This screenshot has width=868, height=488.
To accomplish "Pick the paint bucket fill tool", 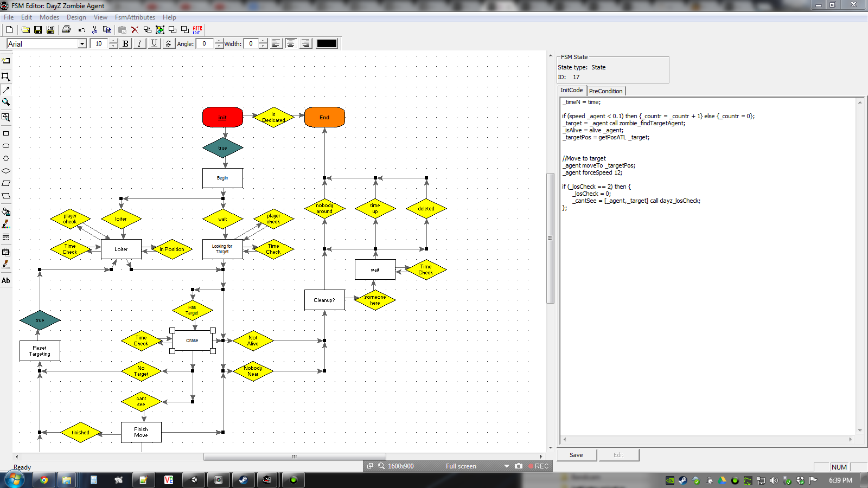I will [6, 211].
